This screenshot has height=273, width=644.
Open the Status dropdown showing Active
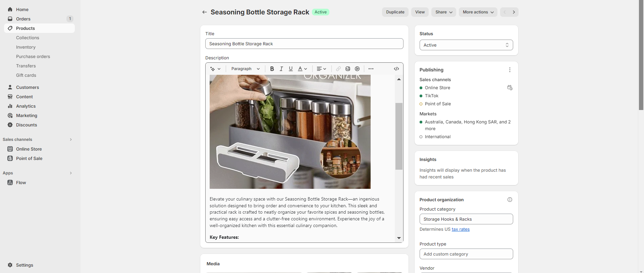click(x=466, y=45)
